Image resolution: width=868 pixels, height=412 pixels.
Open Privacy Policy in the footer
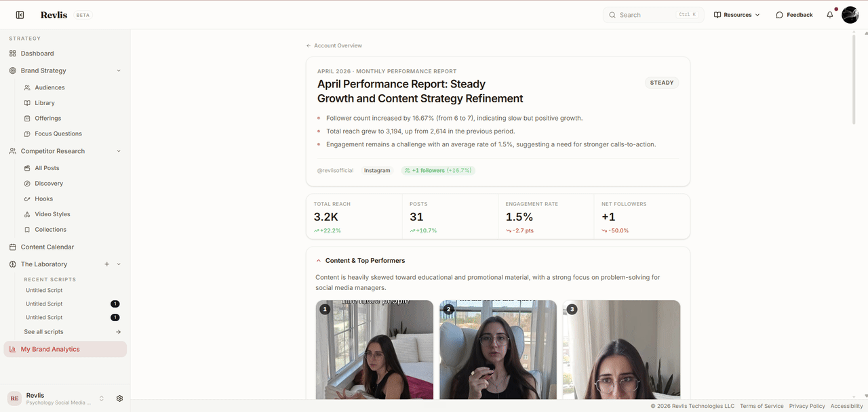pos(807,406)
